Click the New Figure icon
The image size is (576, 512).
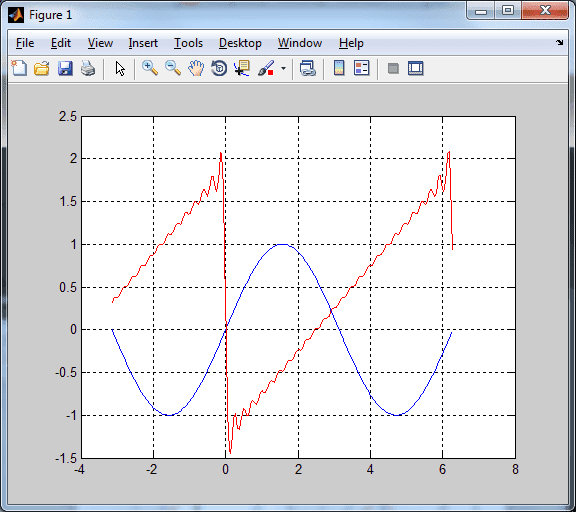19,68
